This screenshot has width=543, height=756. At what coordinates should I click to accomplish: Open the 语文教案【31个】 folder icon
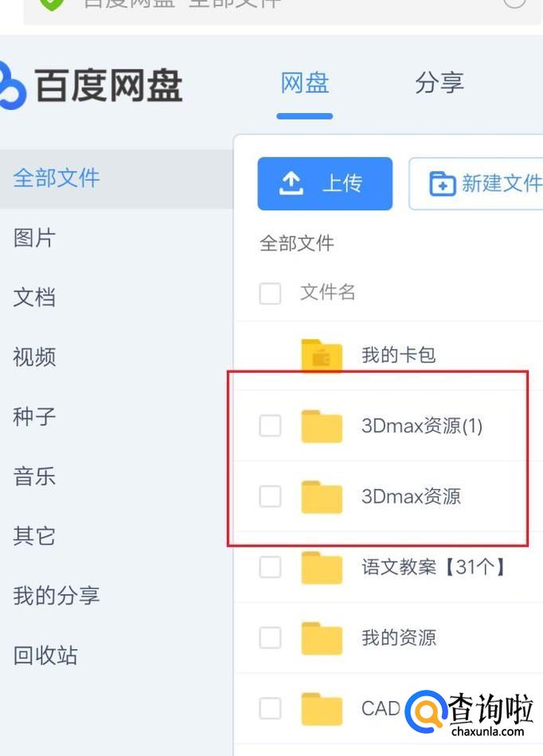click(322, 567)
